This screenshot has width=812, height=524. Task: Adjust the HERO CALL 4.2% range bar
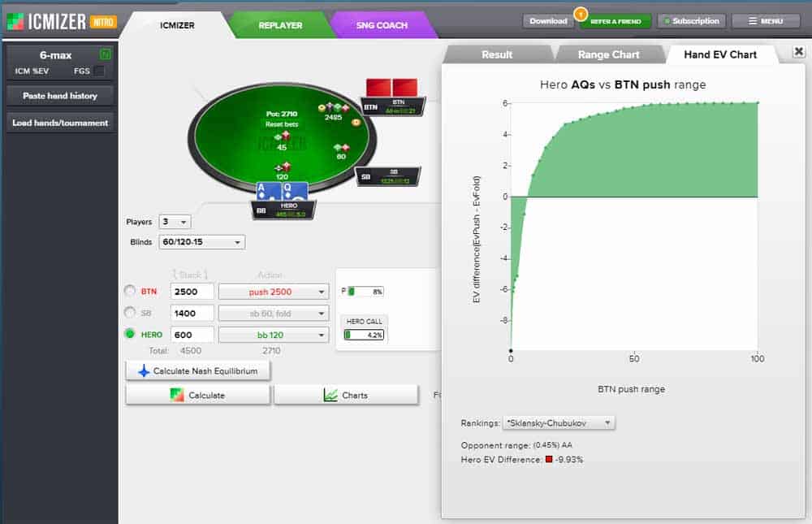pos(364,335)
